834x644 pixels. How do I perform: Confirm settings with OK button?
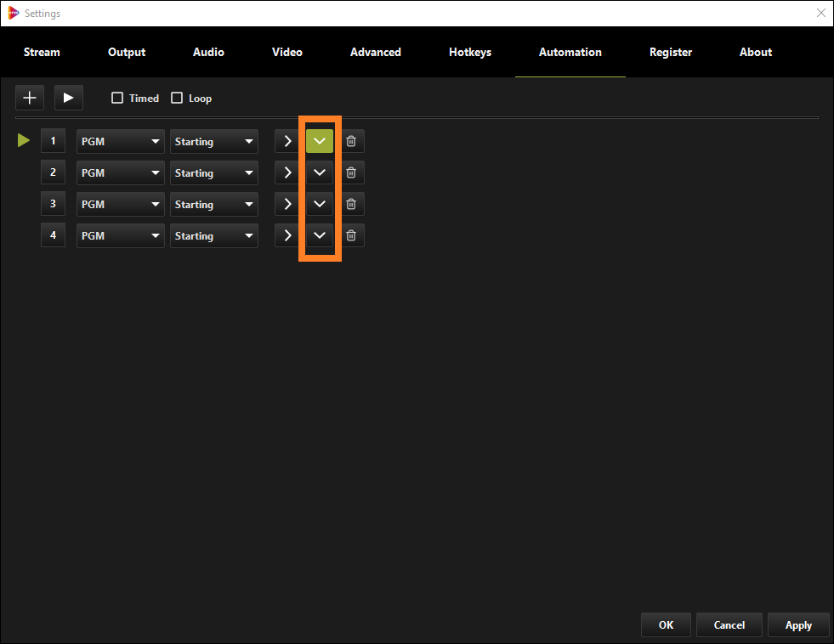point(666,624)
